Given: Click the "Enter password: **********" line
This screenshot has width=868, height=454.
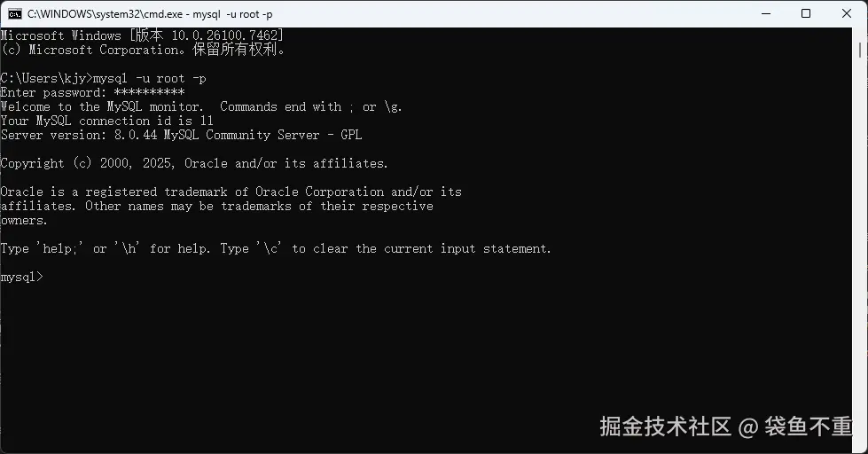Looking at the screenshot, I should pyautogui.click(x=92, y=92).
